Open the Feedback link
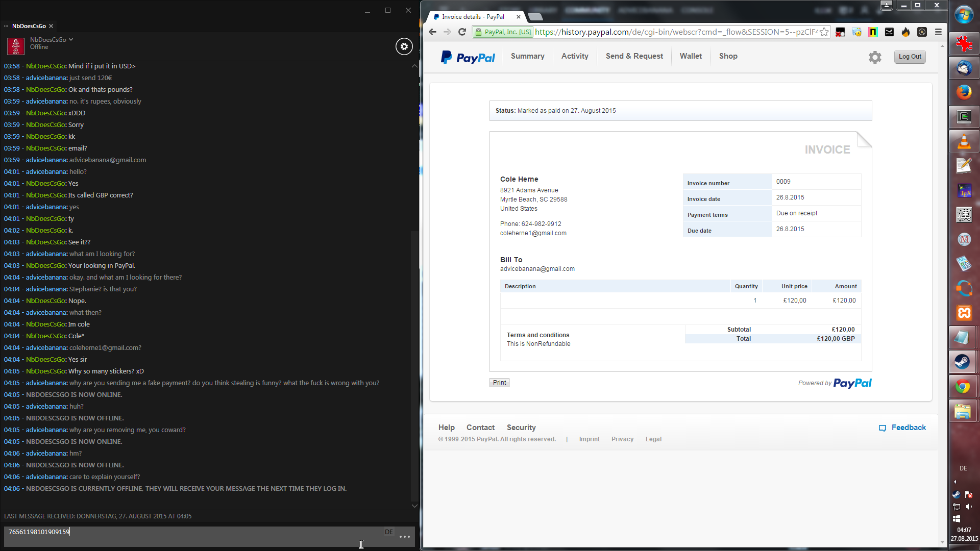Image resolution: width=980 pixels, height=551 pixels. click(x=908, y=428)
